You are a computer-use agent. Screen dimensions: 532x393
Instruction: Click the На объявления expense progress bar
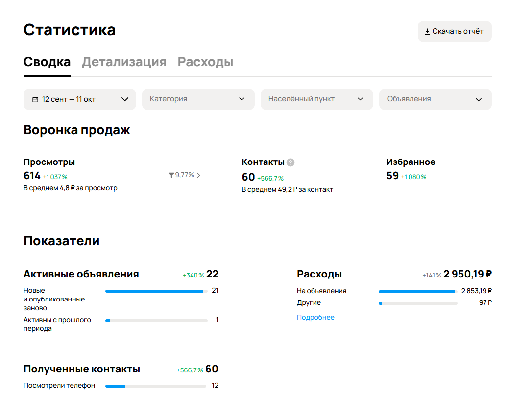pos(418,291)
